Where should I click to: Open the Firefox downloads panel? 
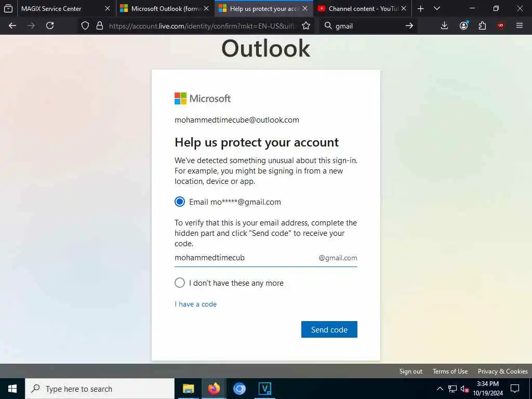tap(445, 25)
